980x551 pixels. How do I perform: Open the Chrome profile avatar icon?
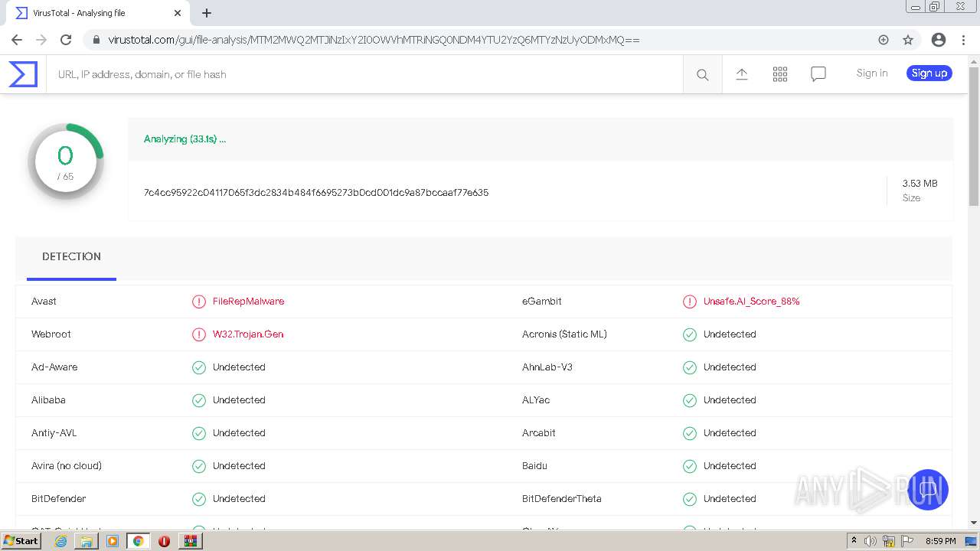coord(939,40)
